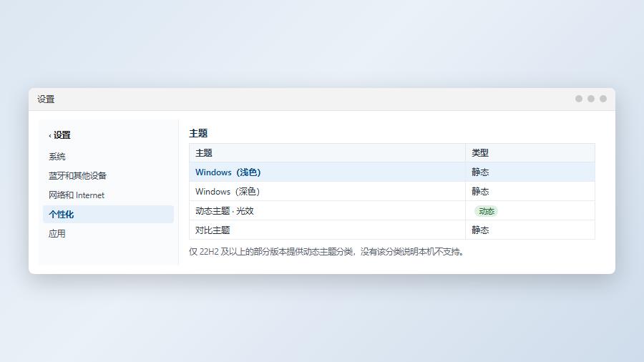Click 静态 cell in Windows（深色）row

(x=530, y=191)
